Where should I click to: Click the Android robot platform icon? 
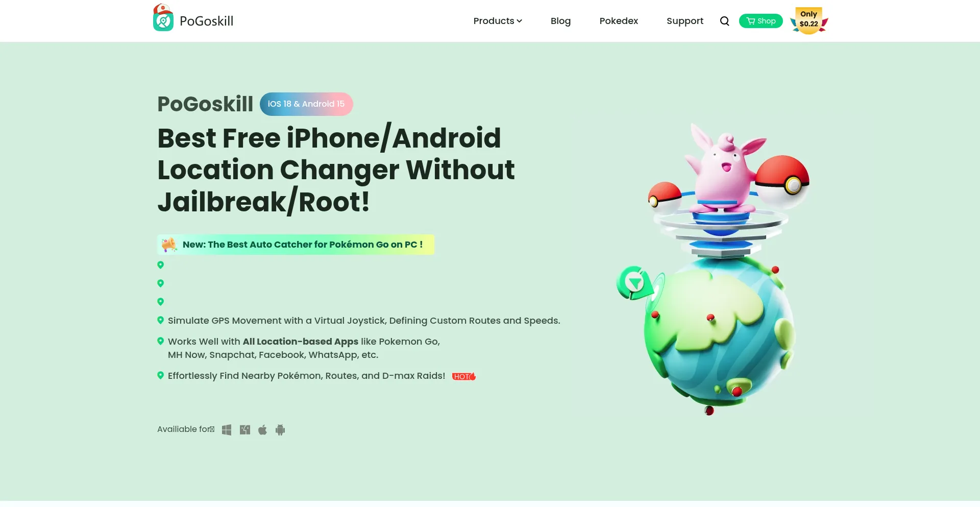pos(280,430)
